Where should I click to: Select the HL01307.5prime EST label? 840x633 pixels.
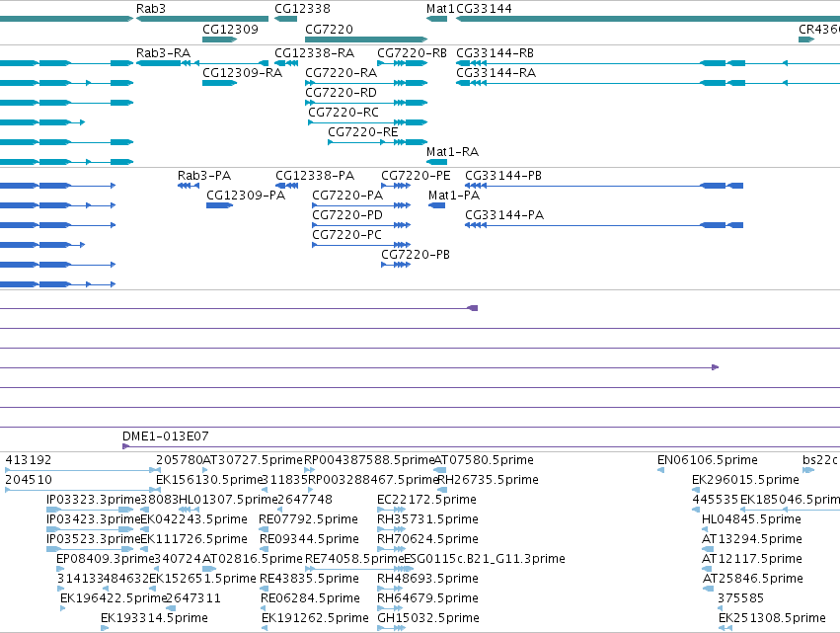[x=228, y=500]
